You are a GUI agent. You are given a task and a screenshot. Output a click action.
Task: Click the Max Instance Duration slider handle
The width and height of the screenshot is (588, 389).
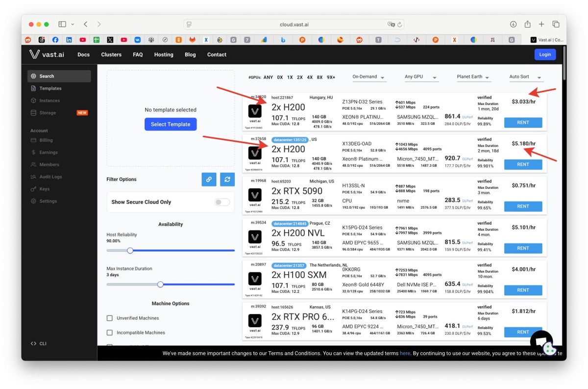point(160,285)
